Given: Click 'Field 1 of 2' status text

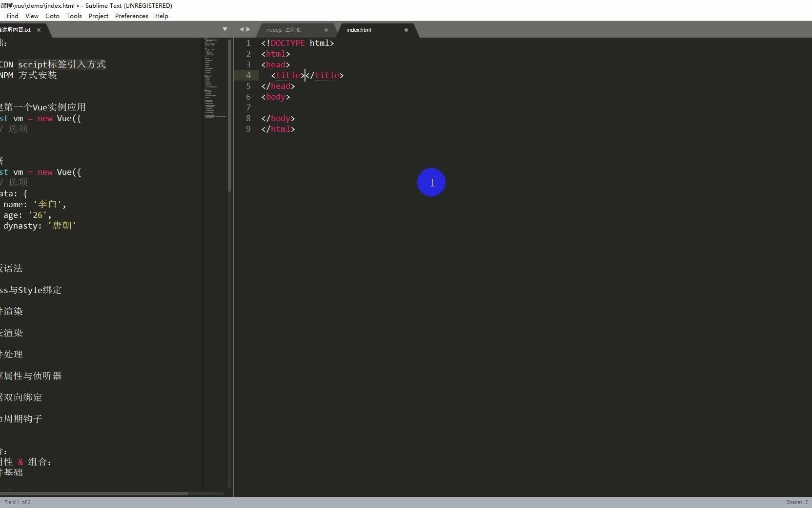Looking at the screenshot, I should click(18, 502).
